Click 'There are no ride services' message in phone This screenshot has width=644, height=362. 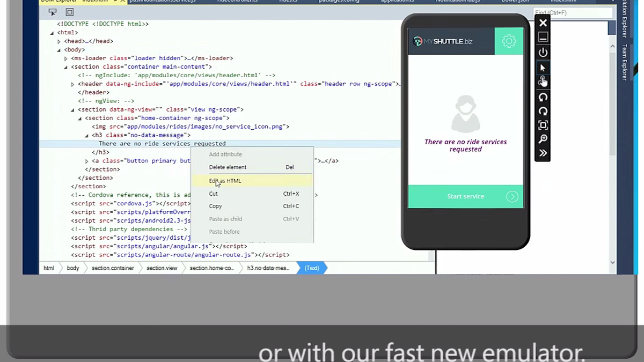coord(465,146)
